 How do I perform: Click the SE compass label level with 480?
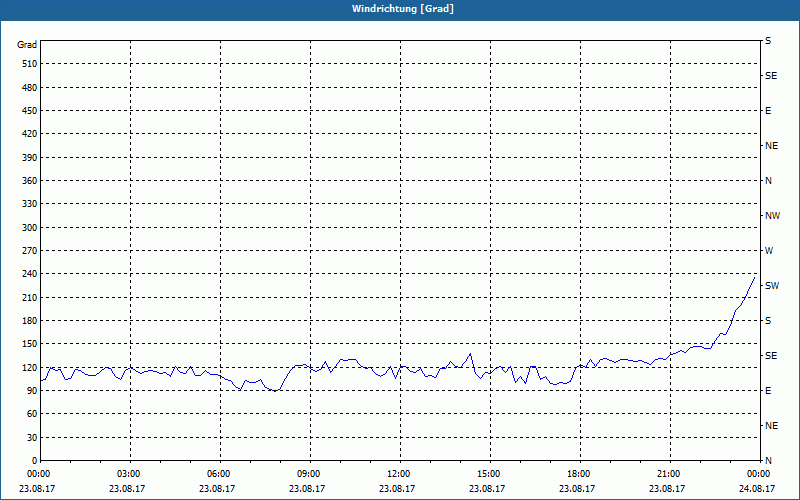[771, 76]
